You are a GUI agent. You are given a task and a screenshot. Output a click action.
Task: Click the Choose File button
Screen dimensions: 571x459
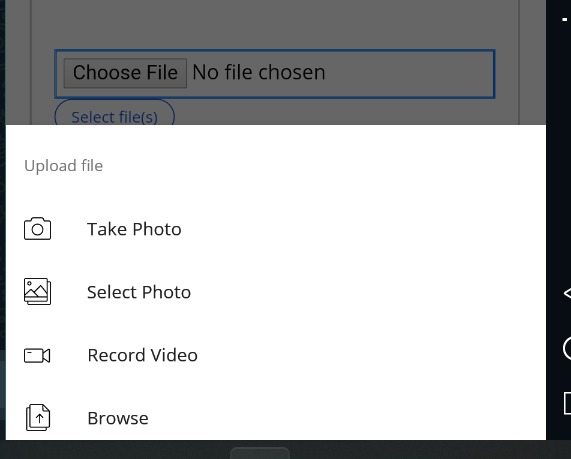[x=125, y=73]
